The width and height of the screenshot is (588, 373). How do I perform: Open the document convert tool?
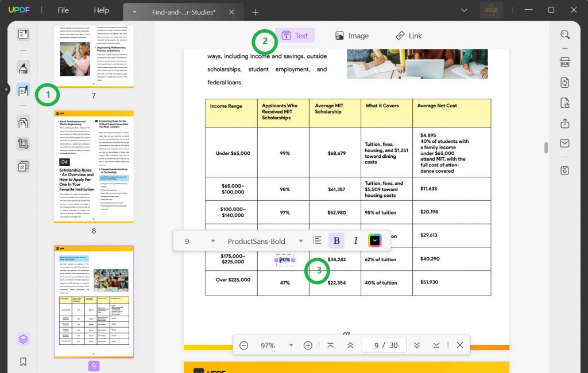coord(565,83)
